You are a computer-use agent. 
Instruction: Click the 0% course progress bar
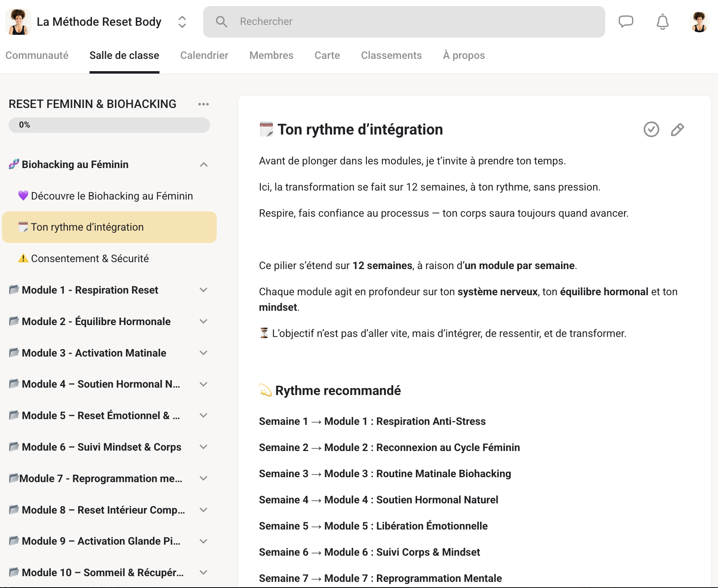click(x=109, y=125)
